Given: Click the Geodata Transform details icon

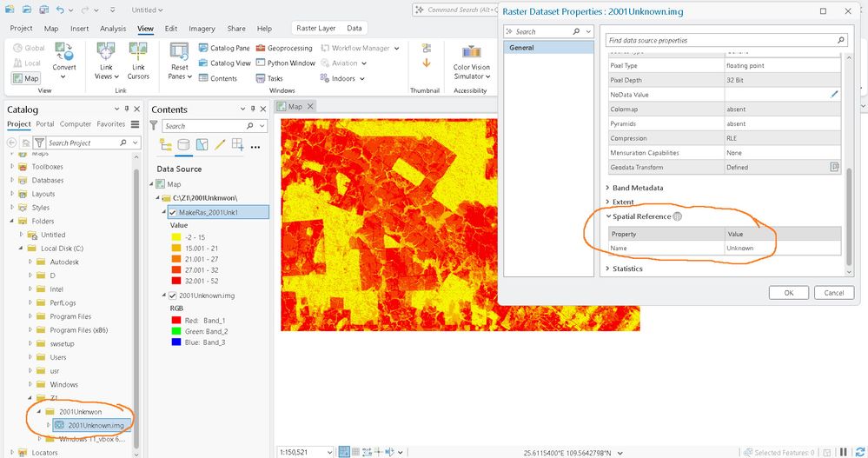Looking at the screenshot, I should coord(834,167).
